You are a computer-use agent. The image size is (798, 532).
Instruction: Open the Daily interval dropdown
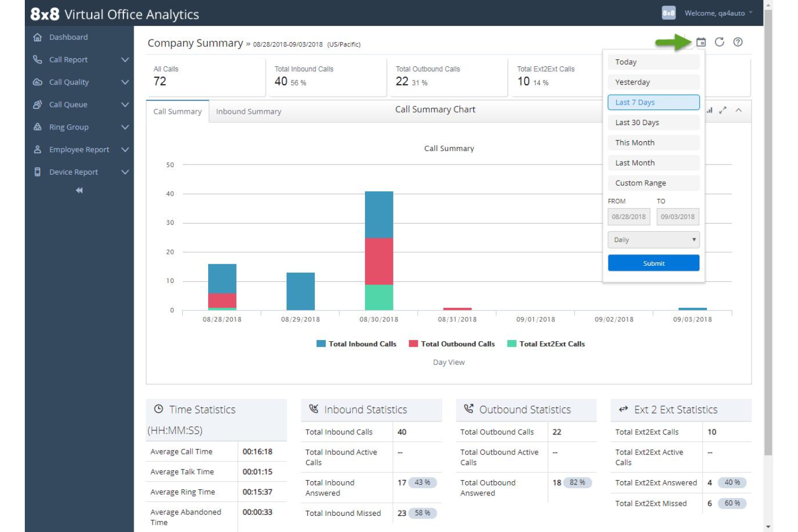(653, 240)
